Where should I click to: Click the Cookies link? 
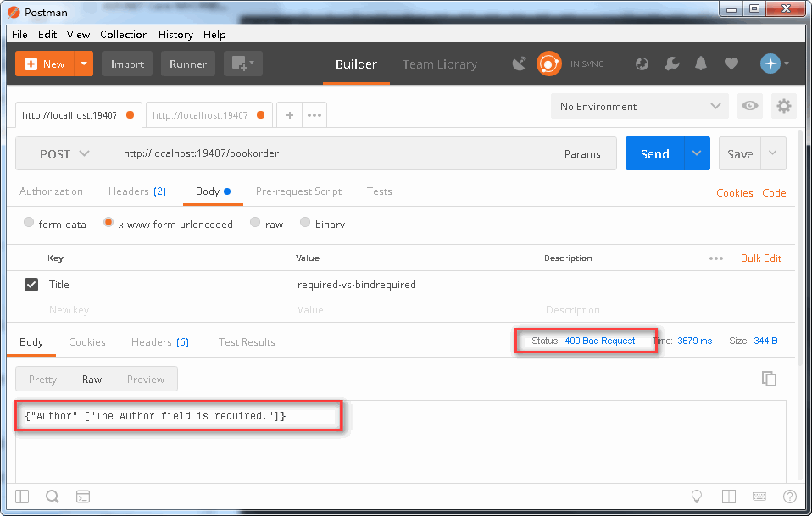[734, 193]
